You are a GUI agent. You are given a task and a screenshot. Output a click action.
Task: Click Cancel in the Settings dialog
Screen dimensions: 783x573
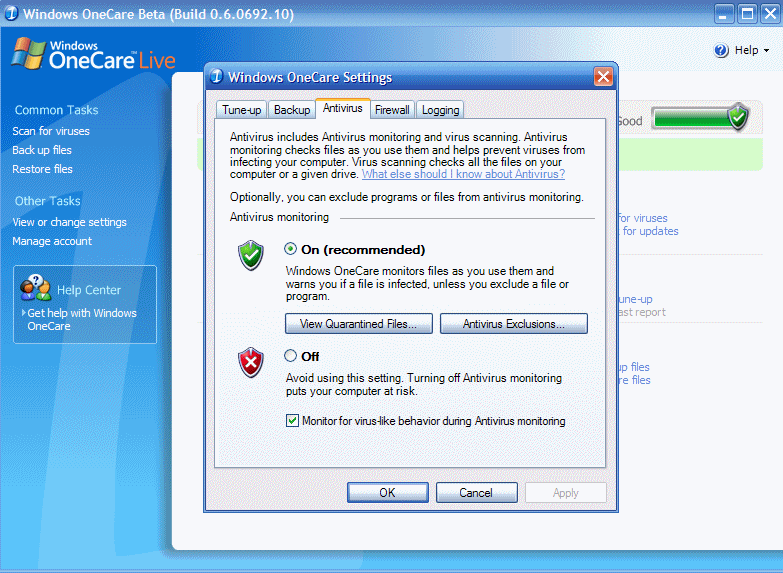(x=476, y=493)
